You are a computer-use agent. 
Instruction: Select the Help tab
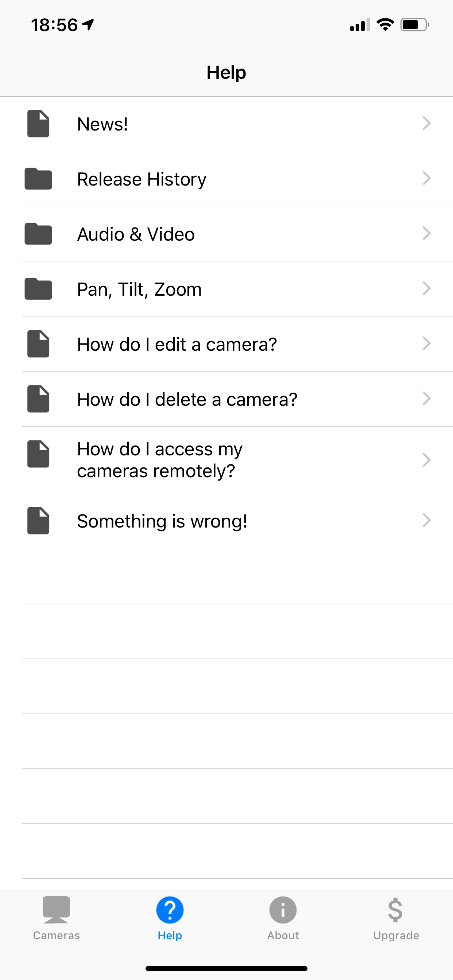[x=170, y=918]
